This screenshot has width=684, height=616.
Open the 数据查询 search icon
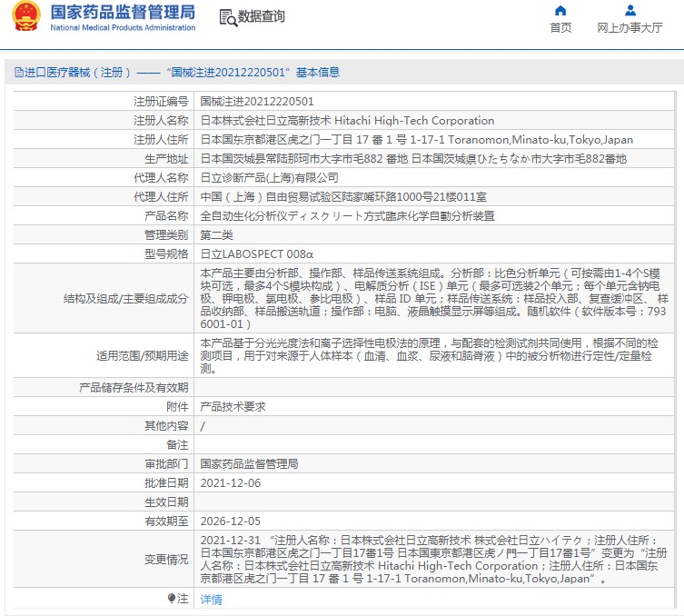(228, 17)
